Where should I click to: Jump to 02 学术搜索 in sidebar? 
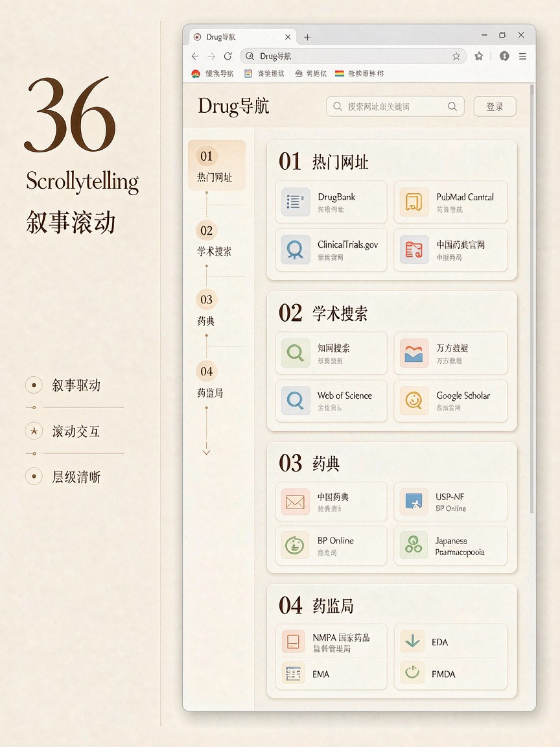click(x=214, y=240)
